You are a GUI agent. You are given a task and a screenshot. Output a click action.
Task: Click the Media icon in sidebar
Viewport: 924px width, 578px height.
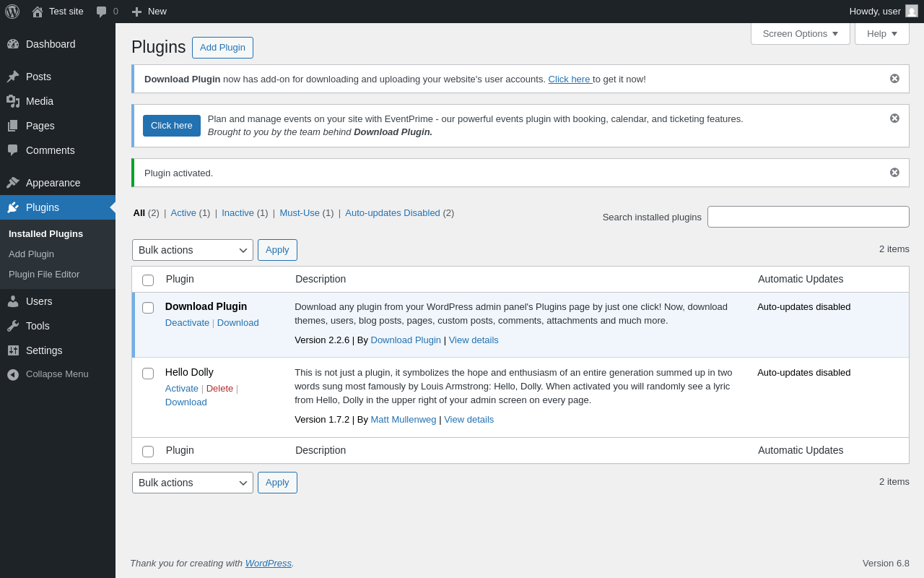[13, 101]
